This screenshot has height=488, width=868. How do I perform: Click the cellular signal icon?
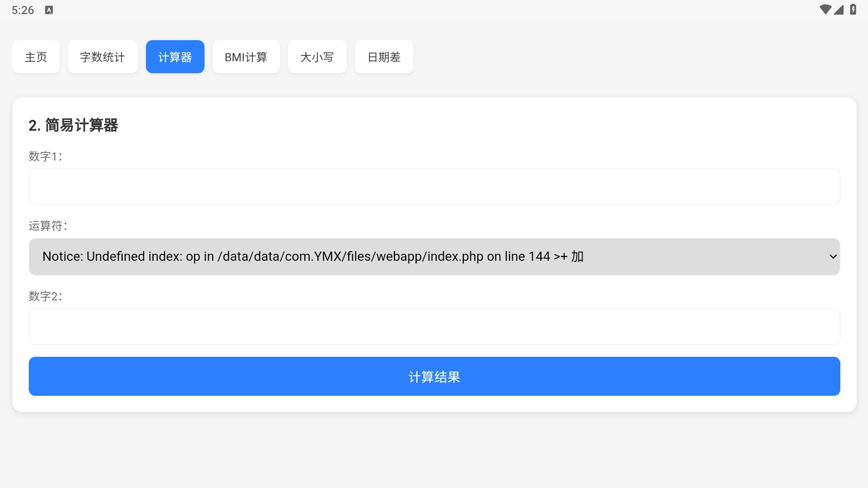pos(840,9)
